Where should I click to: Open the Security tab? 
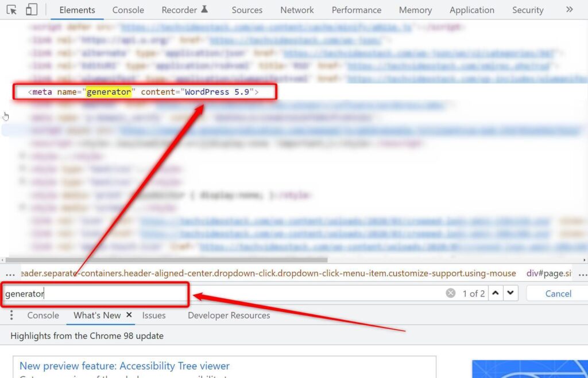(x=528, y=10)
